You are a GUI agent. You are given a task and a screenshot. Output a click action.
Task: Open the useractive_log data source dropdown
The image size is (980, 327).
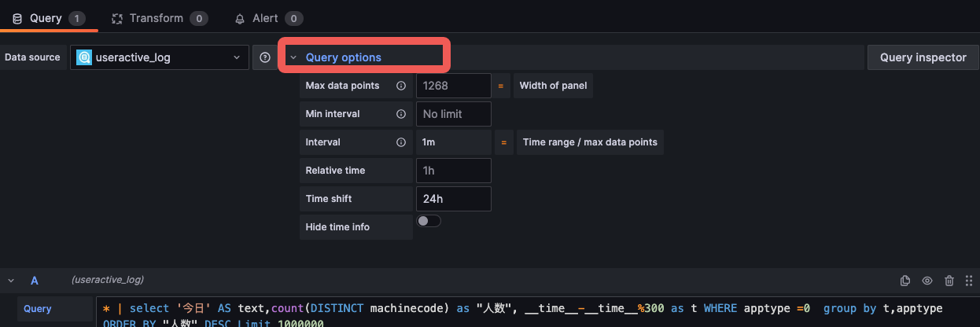(x=160, y=57)
